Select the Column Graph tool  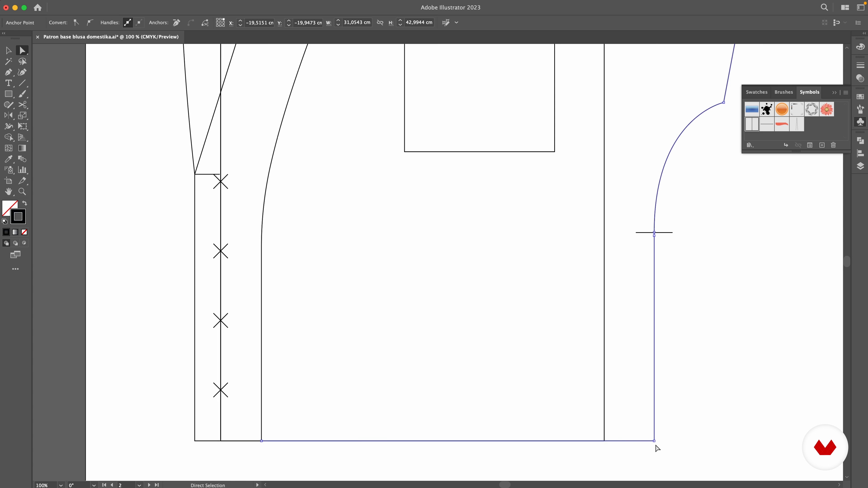click(22, 170)
